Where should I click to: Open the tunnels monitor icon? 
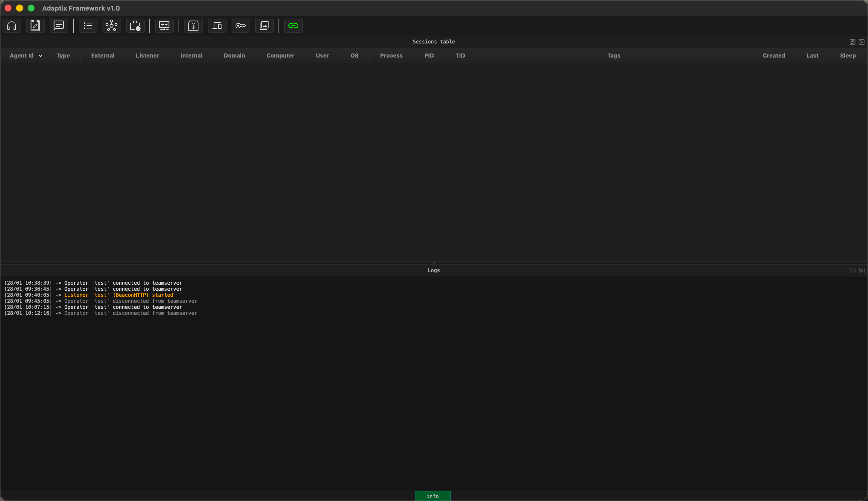pyautogui.click(x=165, y=26)
